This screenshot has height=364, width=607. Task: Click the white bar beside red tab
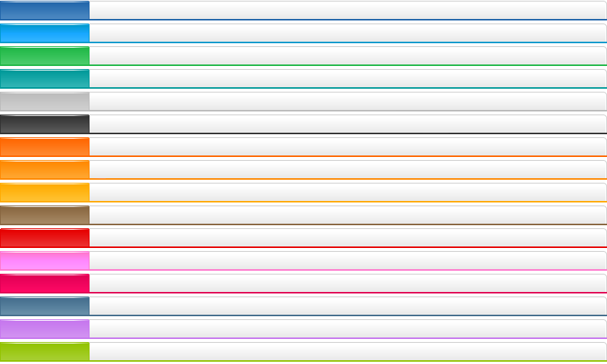(348, 238)
